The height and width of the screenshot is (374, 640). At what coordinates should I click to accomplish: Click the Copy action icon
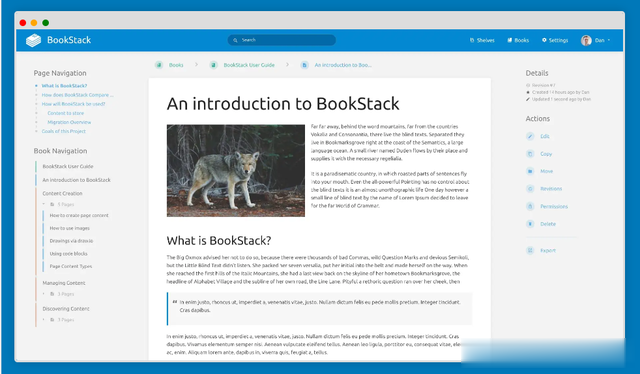pyautogui.click(x=530, y=154)
